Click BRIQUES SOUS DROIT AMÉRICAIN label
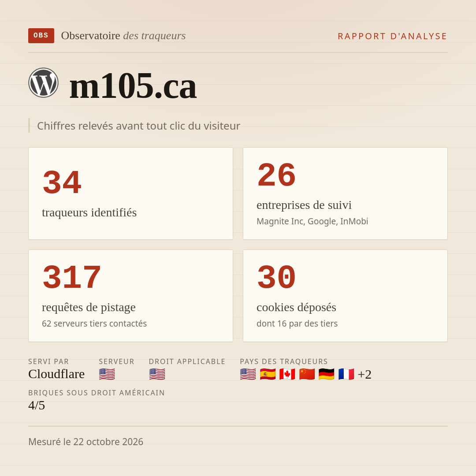 97,393
